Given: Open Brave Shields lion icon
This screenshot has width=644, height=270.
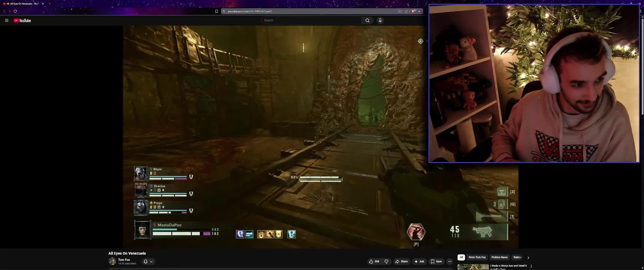Looking at the screenshot, I should tap(413, 11).
